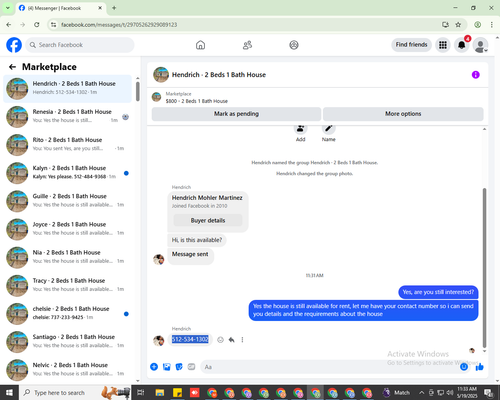Click Hendrich's avatar beside phone message

[158, 341]
